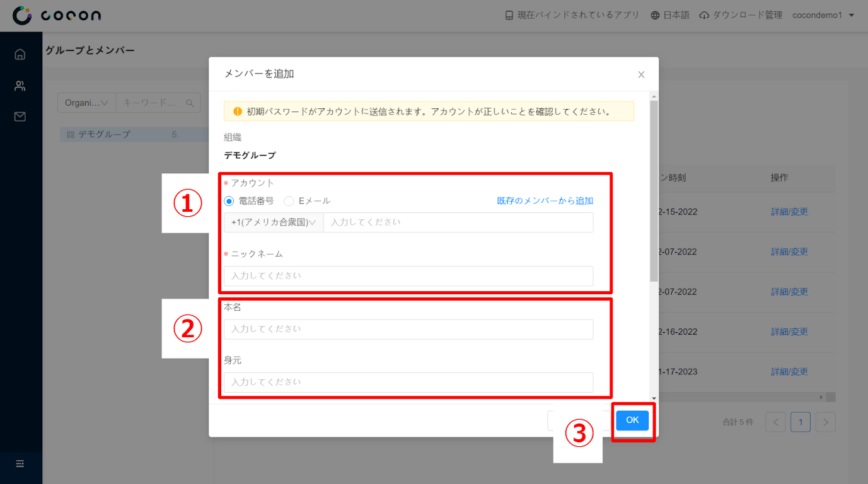Open the mail sidebar icon
This screenshot has height=484, width=868.
pyautogui.click(x=20, y=117)
